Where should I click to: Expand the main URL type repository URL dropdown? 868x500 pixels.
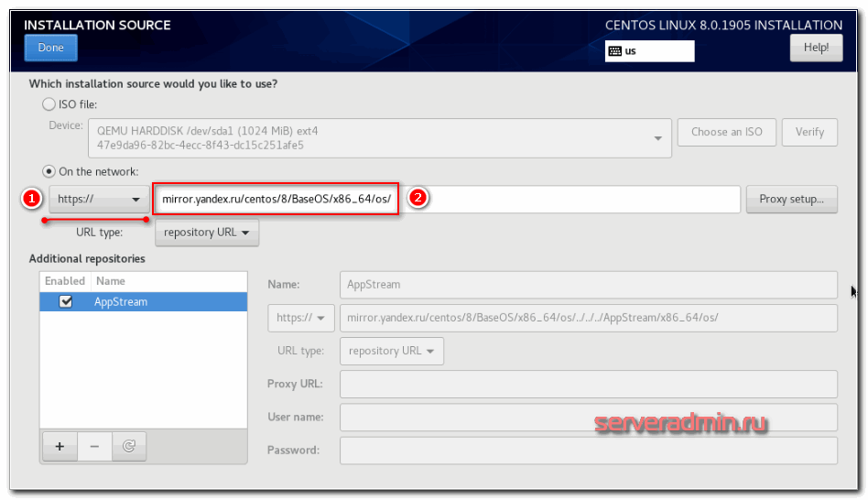point(207,233)
